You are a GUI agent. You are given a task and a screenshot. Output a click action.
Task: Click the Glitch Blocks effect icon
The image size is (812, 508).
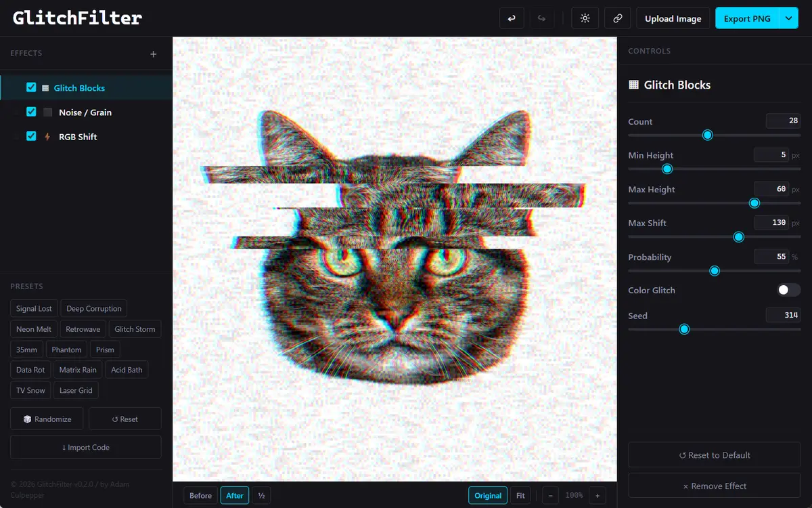point(45,88)
